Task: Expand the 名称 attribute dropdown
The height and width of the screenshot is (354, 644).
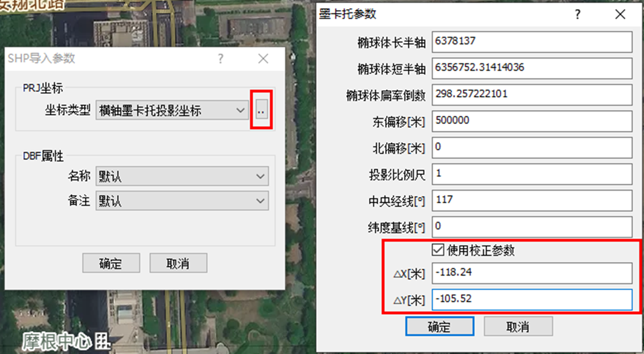Action: click(x=182, y=176)
